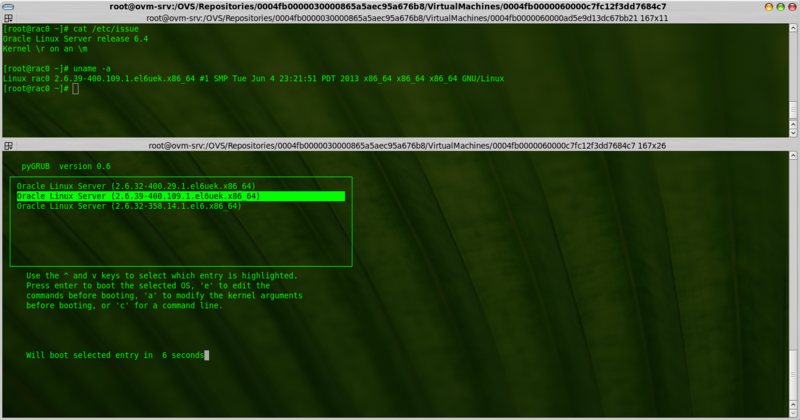Click the down arrow of upper pane scrollbar
The image size is (800, 420).
[x=793, y=133]
